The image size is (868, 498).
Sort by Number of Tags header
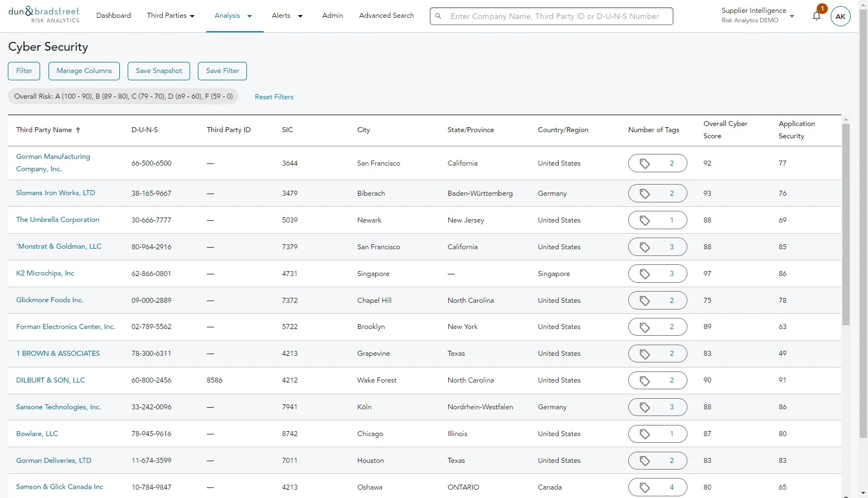pos(653,130)
